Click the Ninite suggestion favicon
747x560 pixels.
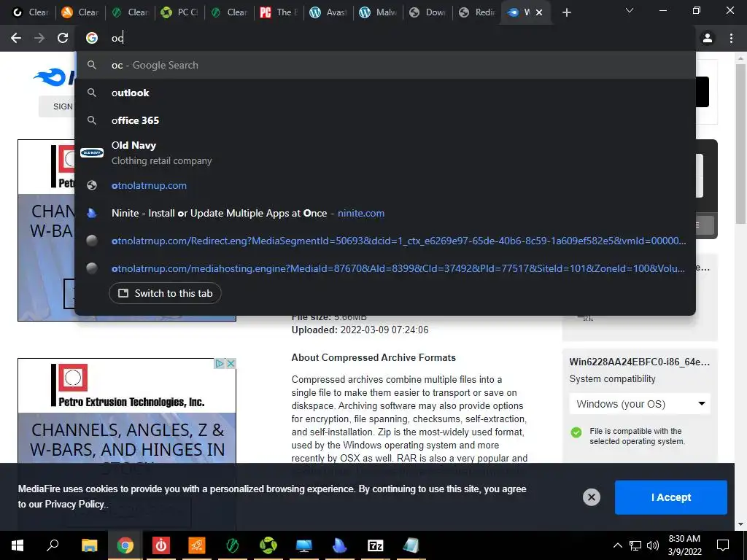92,214
